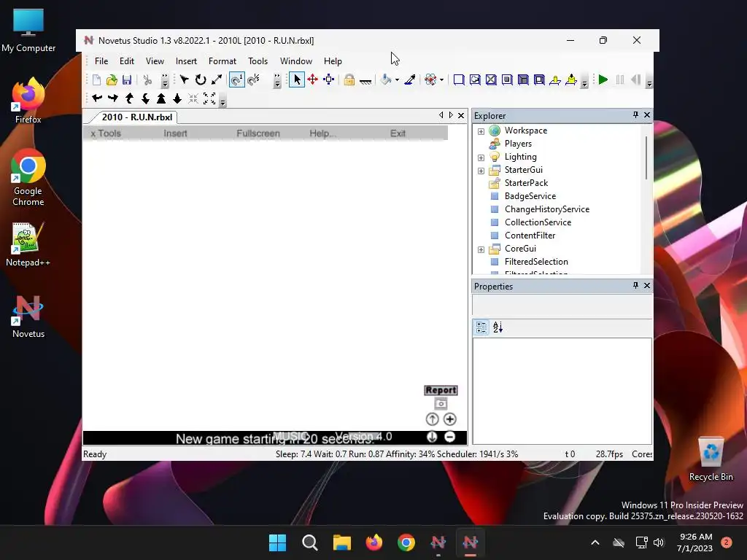Select the red Move arrows tool
The image size is (747, 560).
[312, 80]
